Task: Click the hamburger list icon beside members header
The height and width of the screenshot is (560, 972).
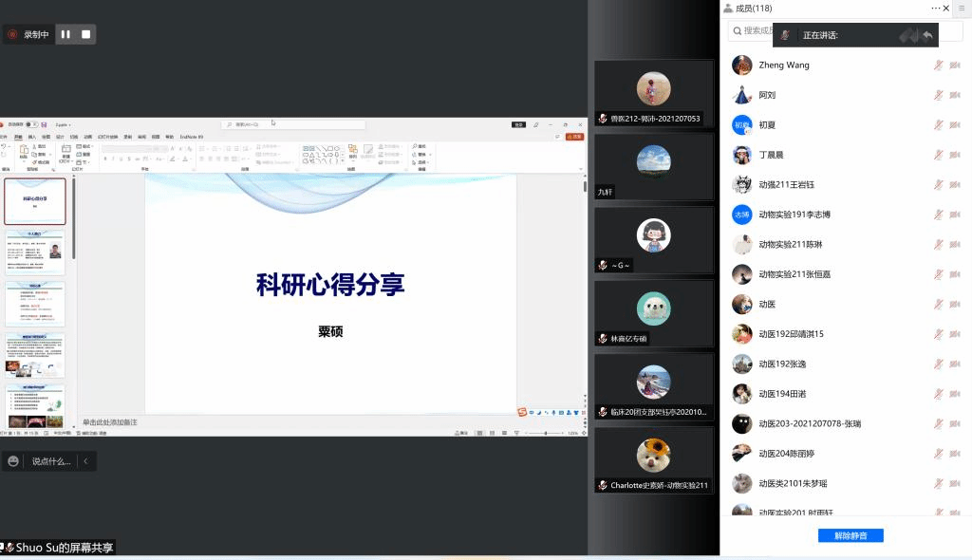Action: click(960, 8)
